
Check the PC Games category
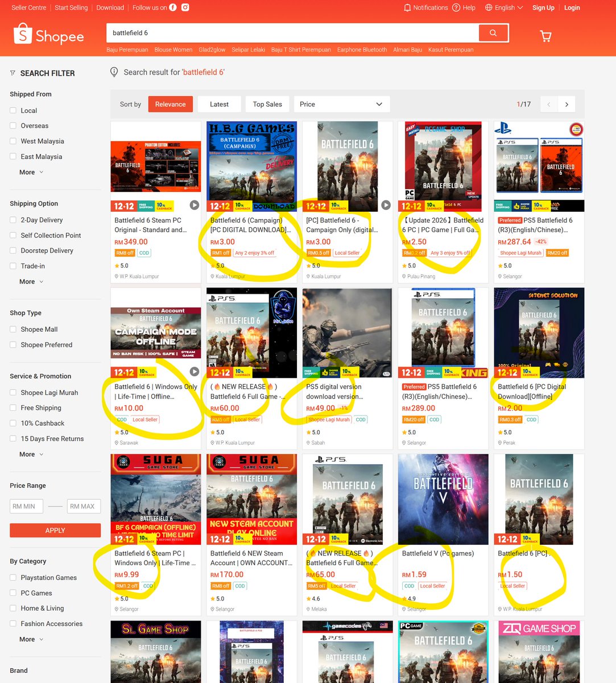tap(13, 593)
